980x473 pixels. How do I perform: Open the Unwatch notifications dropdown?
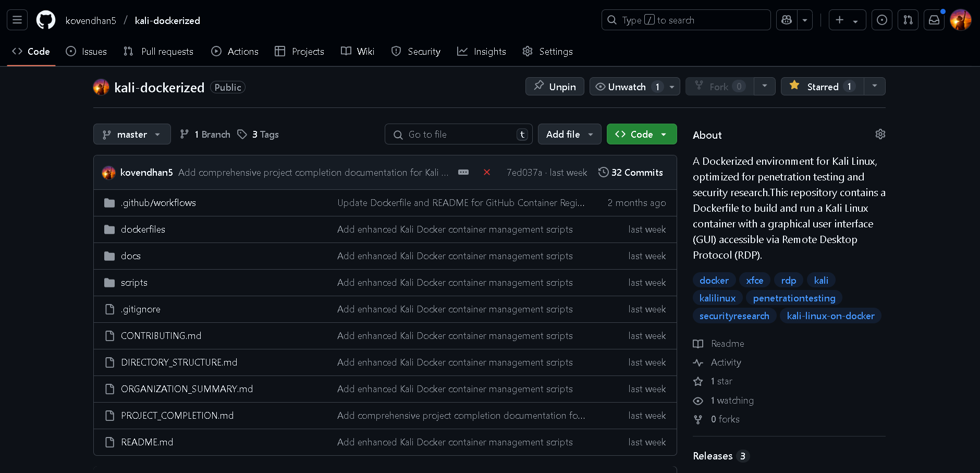pyautogui.click(x=634, y=87)
